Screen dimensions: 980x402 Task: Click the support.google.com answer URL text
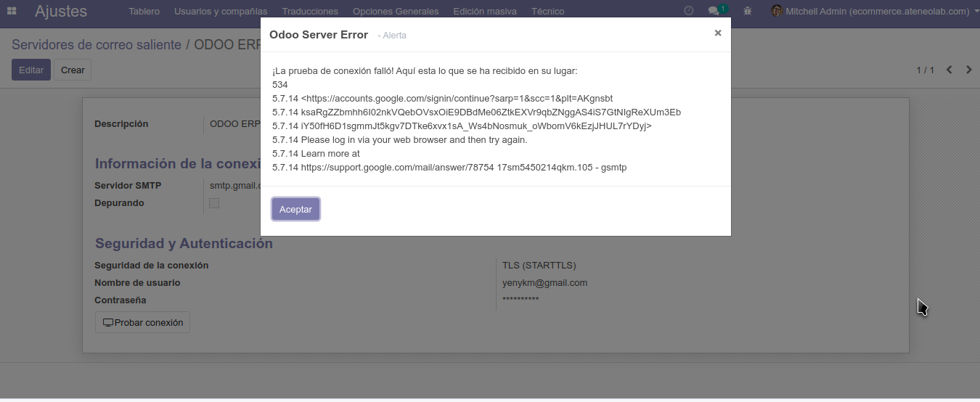click(398, 168)
